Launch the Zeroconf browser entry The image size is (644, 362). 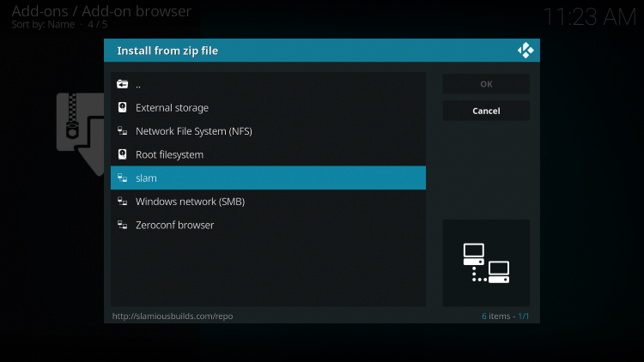point(174,225)
